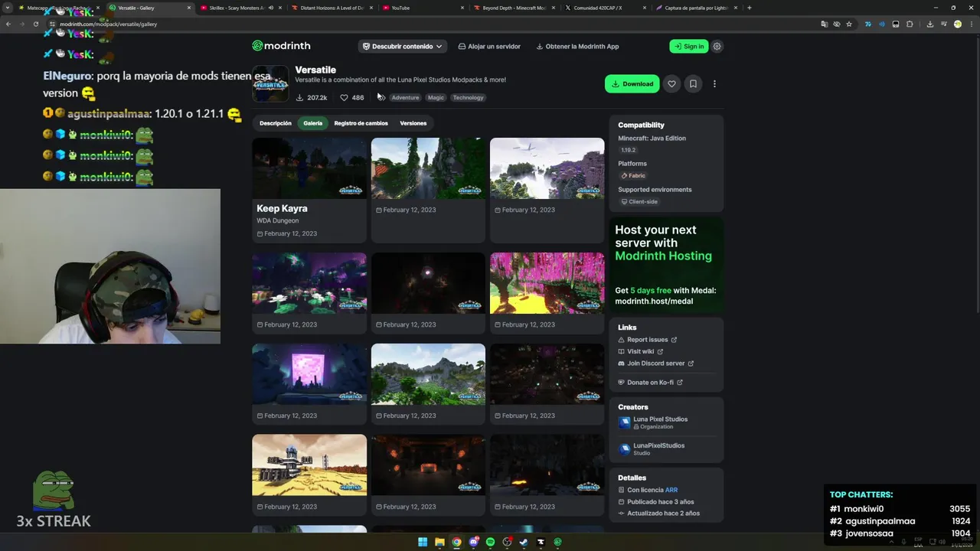Open a new browser tab with plus
The height and width of the screenshot is (551, 980).
(x=749, y=8)
